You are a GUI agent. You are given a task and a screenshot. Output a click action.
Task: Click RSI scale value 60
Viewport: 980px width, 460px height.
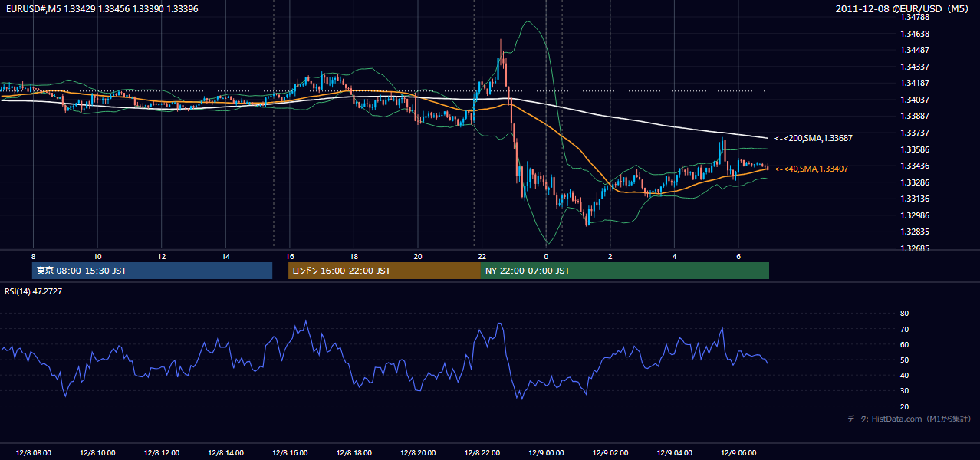click(x=904, y=345)
